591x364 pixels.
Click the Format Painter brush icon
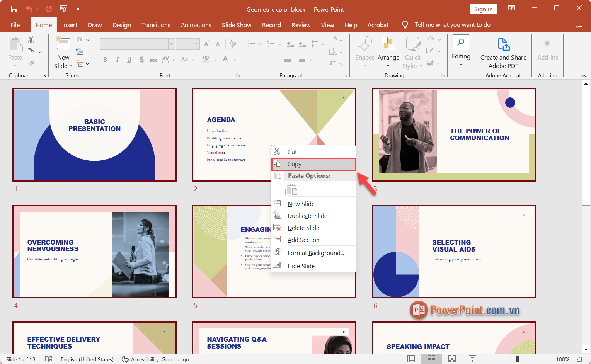coord(31,63)
